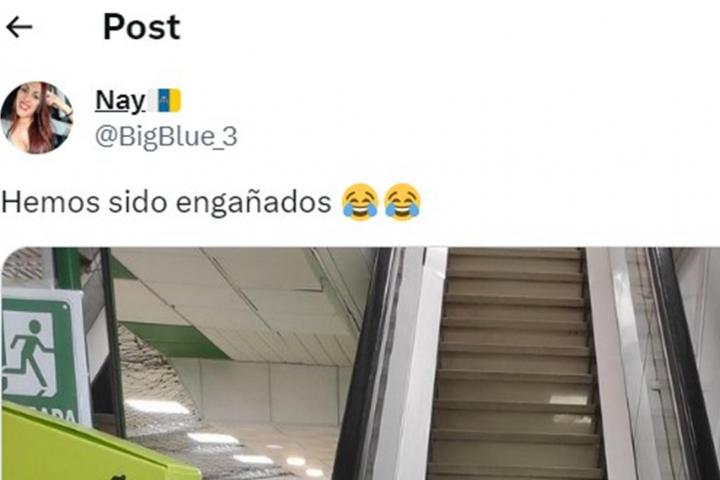Select the second crying-laughing emoji

tap(402, 202)
